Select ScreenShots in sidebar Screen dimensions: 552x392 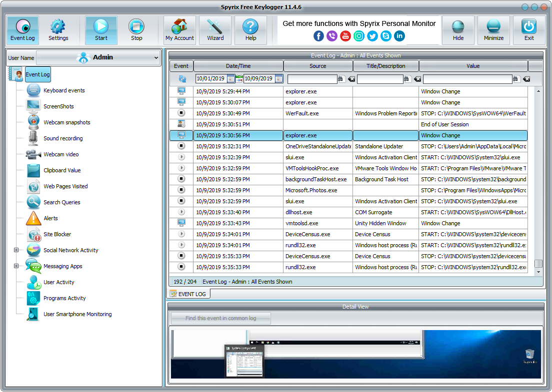click(59, 106)
